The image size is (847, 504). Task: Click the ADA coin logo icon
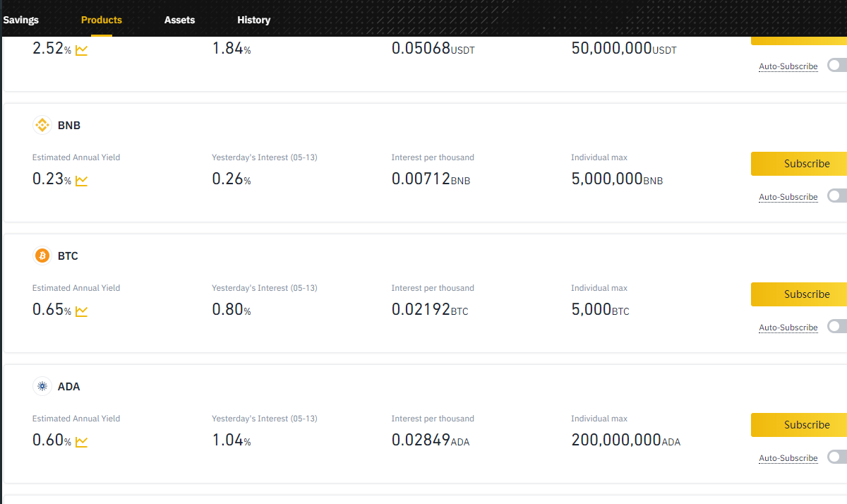click(42, 386)
